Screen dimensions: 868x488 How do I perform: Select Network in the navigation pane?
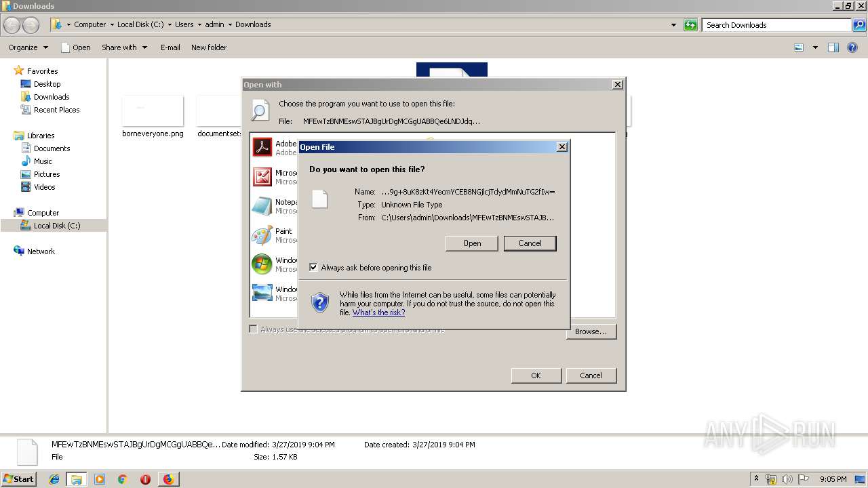pyautogui.click(x=41, y=251)
